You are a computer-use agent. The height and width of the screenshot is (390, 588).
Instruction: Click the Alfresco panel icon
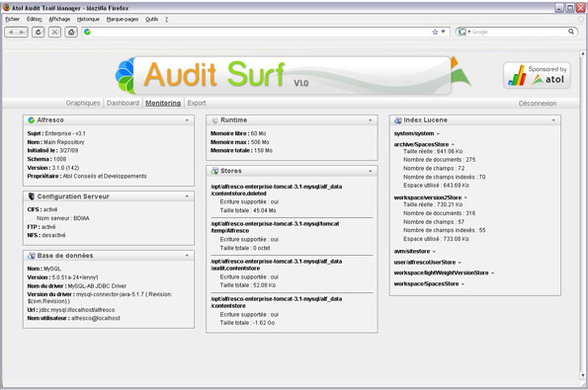tap(31, 120)
